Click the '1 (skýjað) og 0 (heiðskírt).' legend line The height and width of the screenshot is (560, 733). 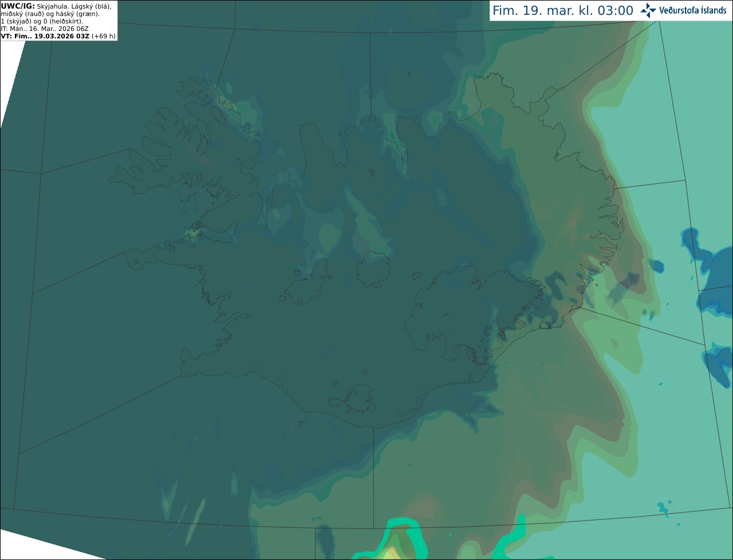[42, 21]
